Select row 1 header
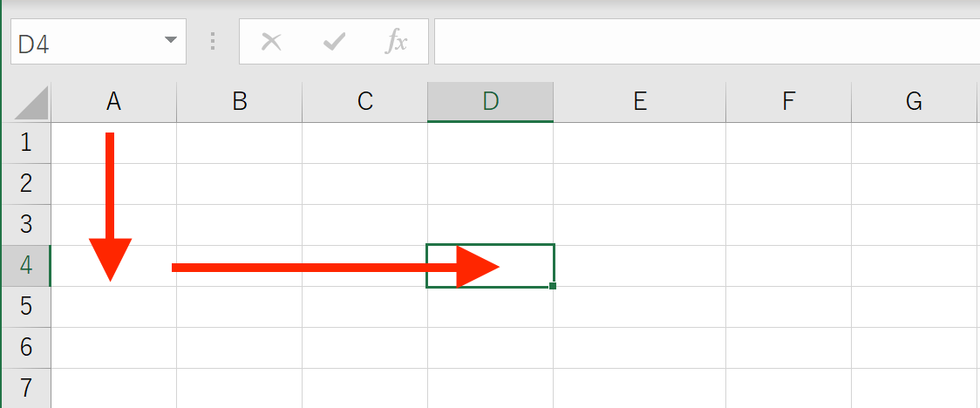The width and height of the screenshot is (980, 408). [x=25, y=143]
